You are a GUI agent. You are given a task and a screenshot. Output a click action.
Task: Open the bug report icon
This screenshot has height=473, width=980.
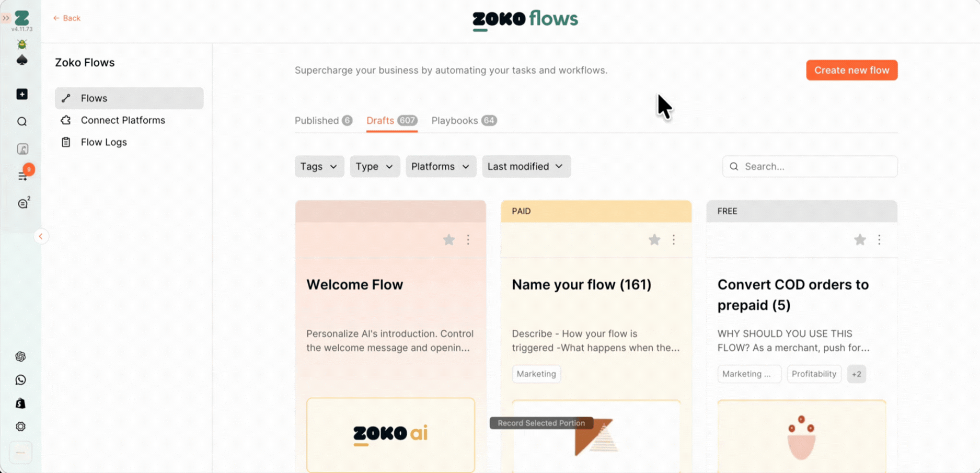click(22, 44)
